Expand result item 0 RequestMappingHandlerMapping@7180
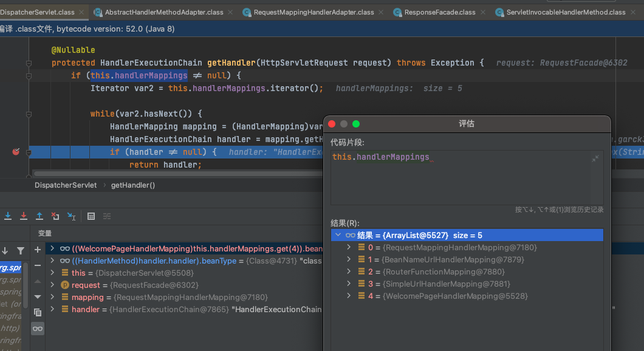 [x=349, y=247]
